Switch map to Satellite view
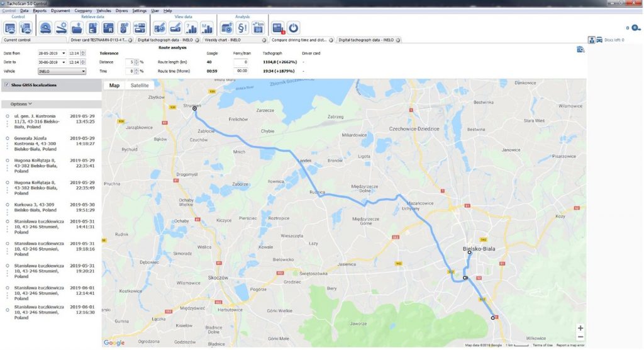 coord(140,86)
